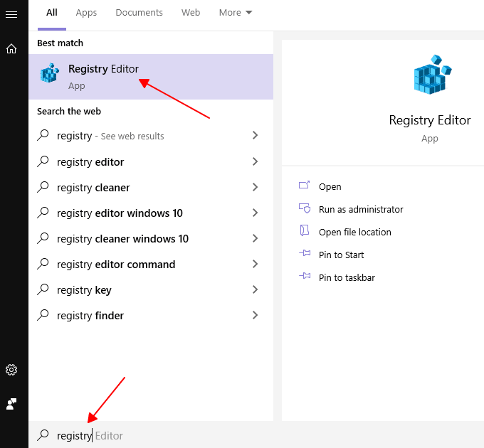Click 'registry editor windows 10' suggestion text

(120, 213)
